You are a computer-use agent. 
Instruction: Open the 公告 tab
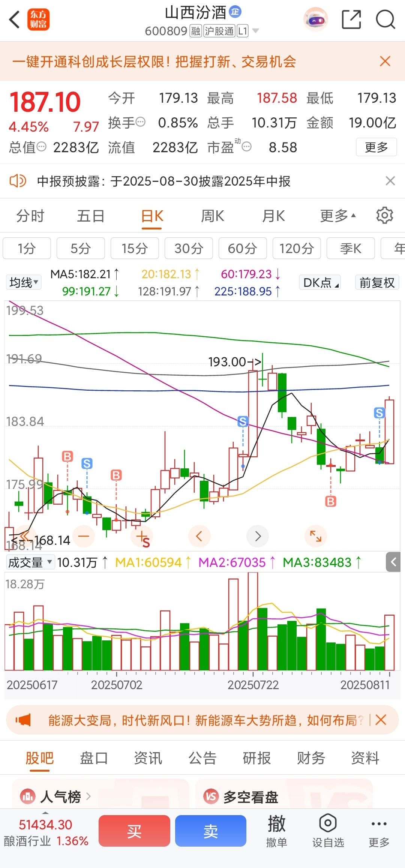pos(202,758)
